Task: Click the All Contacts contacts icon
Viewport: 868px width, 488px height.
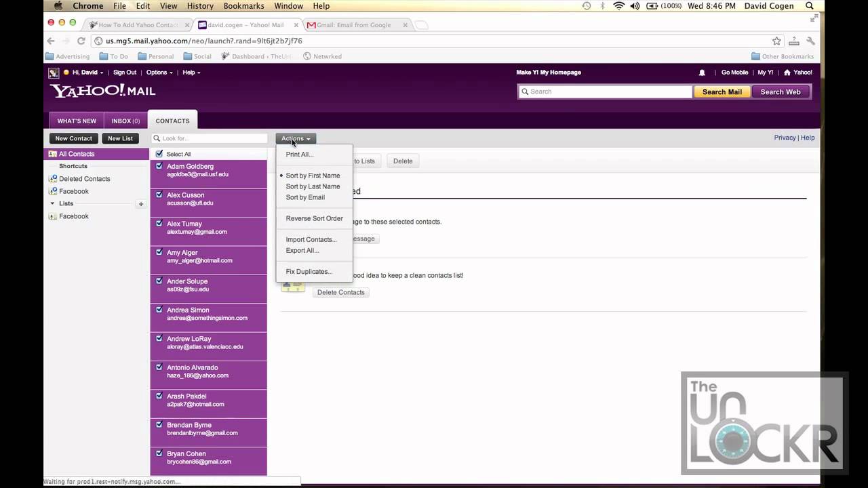Action: pos(52,154)
